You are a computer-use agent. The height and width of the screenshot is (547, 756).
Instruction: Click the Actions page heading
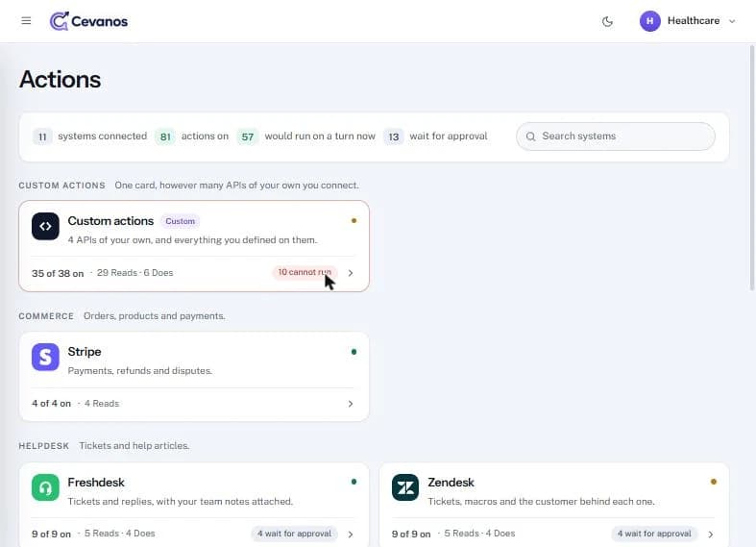(x=61, y=80)
